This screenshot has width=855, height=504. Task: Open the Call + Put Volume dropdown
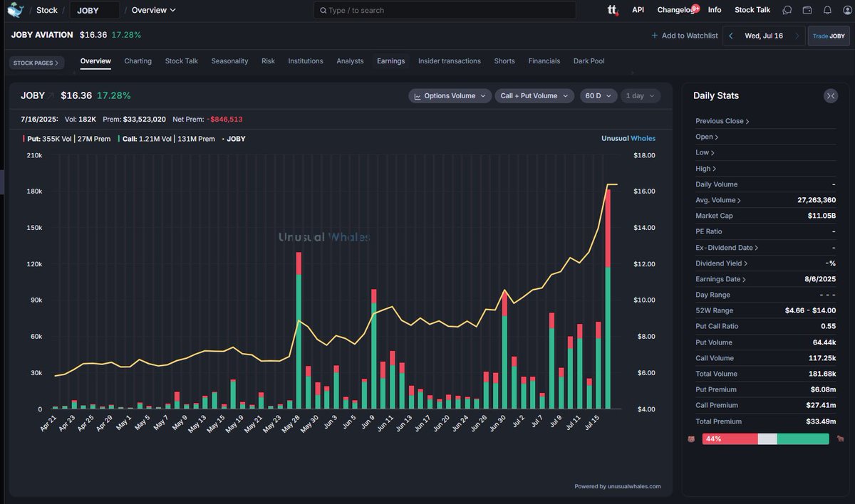coord(534,95)
